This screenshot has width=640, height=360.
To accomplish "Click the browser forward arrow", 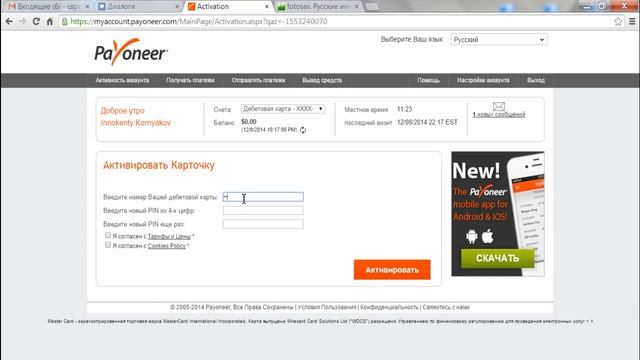I will click(x=22, y=21).
